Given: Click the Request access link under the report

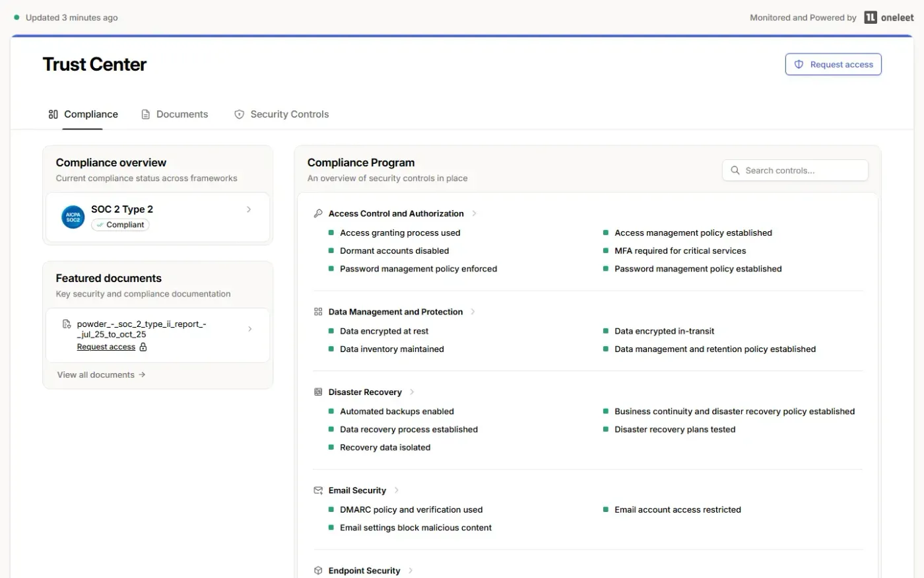Looking at the screenshot, I should coord(106,347).
